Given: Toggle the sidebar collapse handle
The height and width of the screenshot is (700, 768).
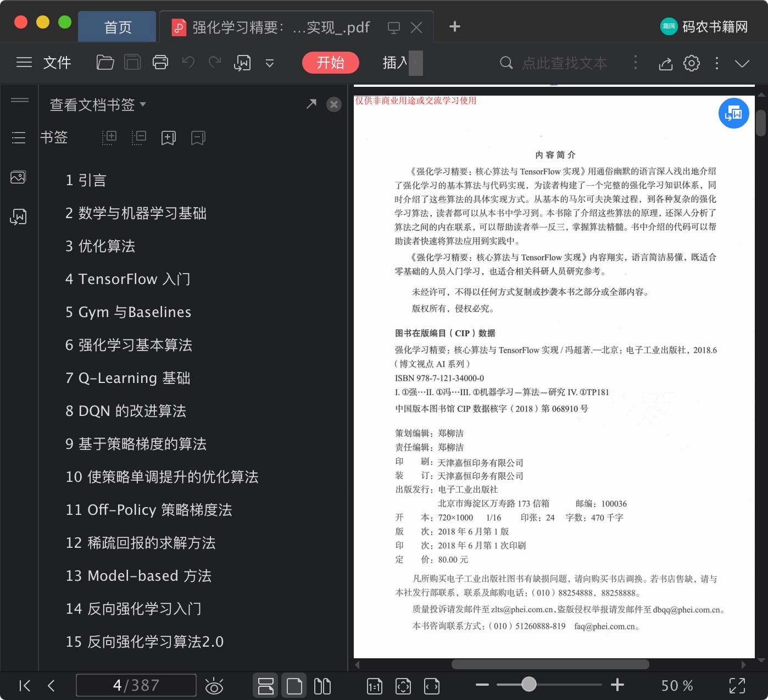Looking at the screenshot, I should [20, 100].
